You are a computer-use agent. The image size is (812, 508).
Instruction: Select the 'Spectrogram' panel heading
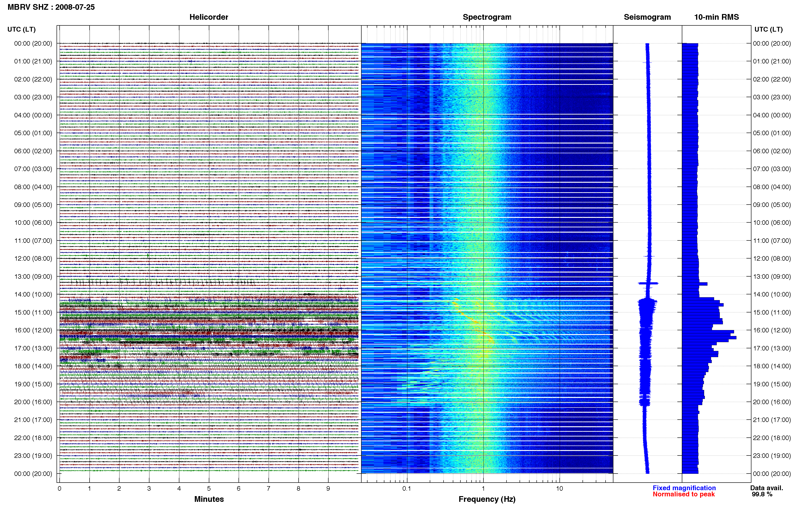click(487, 17)
